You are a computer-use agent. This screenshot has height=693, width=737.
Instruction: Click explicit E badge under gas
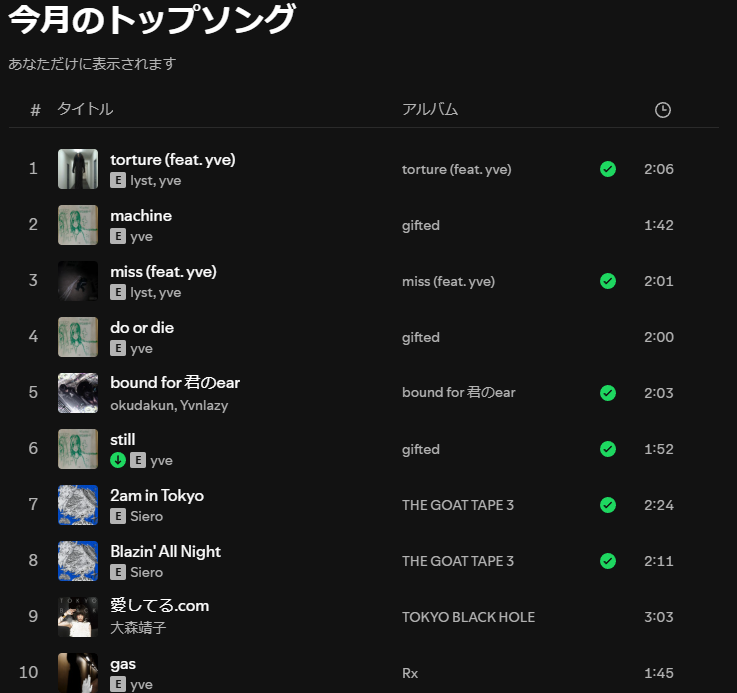[x=118, y=684]
